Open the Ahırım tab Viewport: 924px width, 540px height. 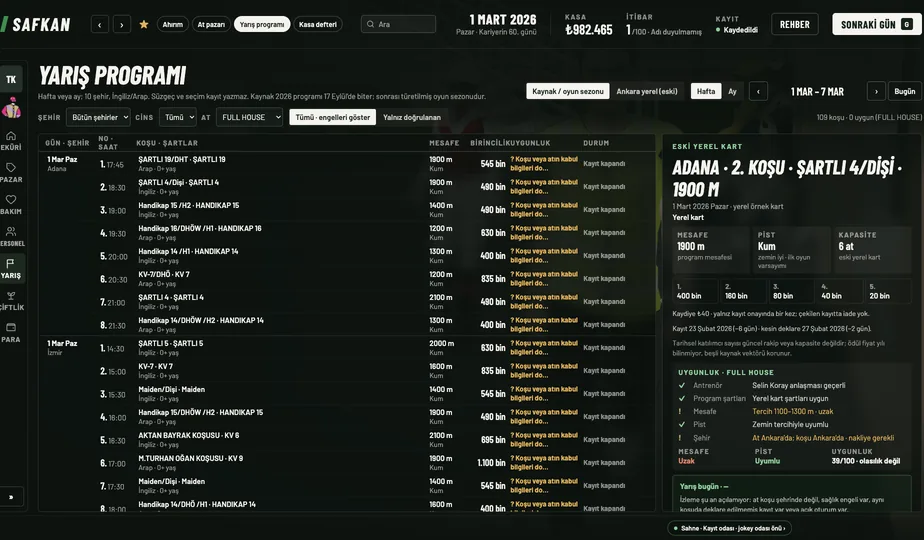coord(172,25)
